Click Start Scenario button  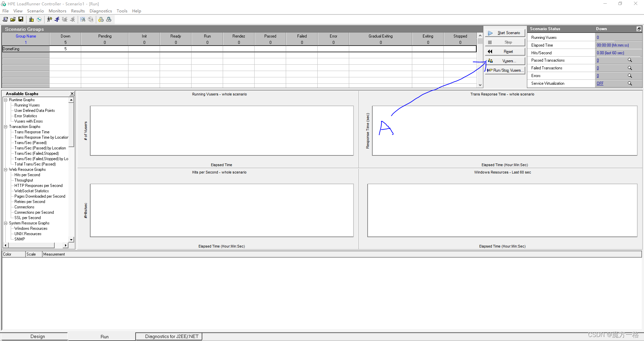[505, 33]
